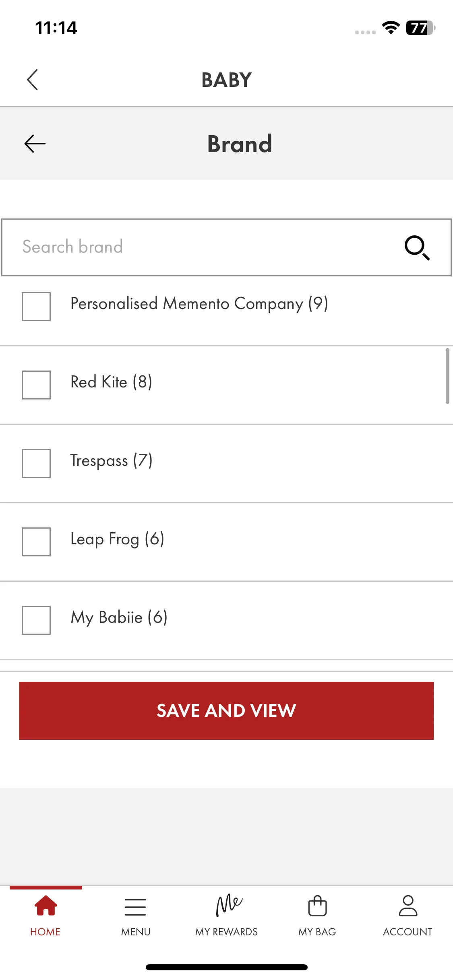The height and width of the screenshot is (980, 453).
Task: Tap the back chevron beside BABY title
Action: click(32, 80)
